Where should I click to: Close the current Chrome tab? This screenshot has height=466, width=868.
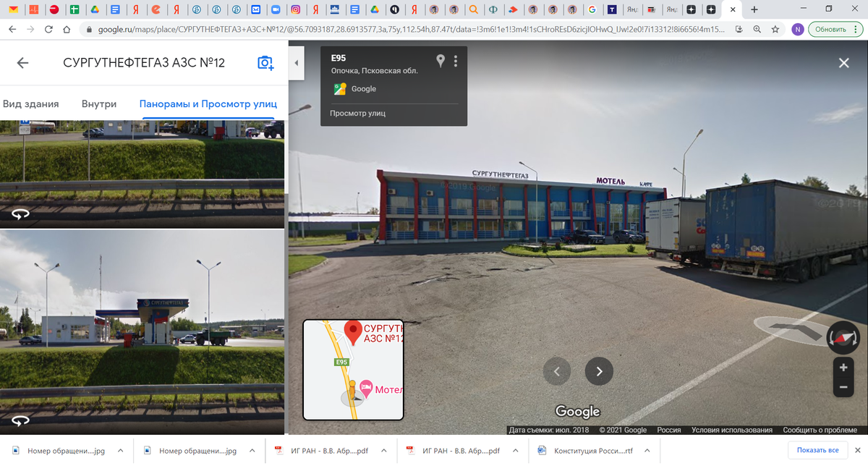coord(733,9)
